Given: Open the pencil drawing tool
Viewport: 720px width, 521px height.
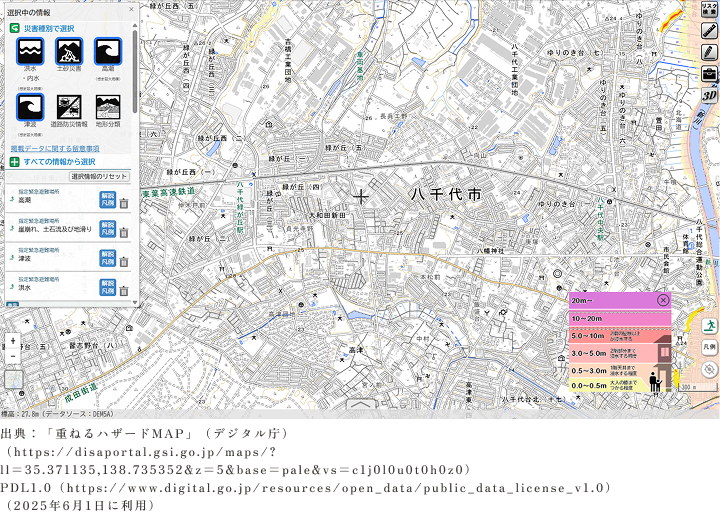Looking at the screenshot, I should 709,51.
